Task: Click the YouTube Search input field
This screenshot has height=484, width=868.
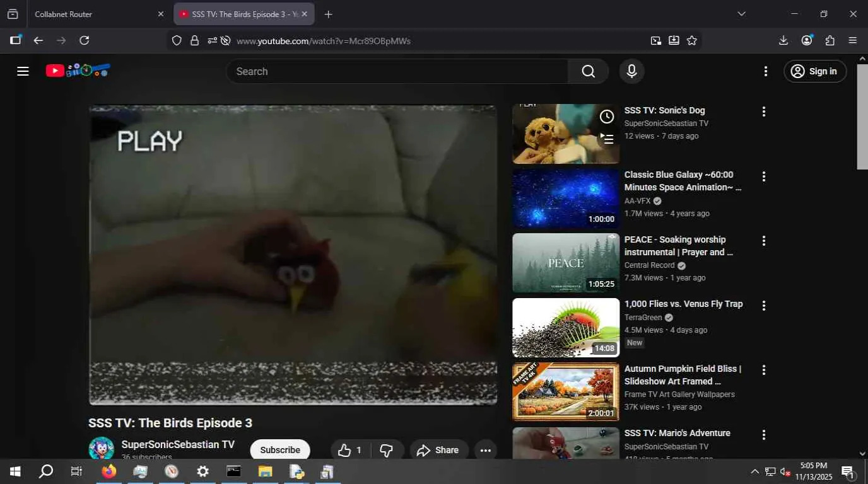Action: [397, 71]
